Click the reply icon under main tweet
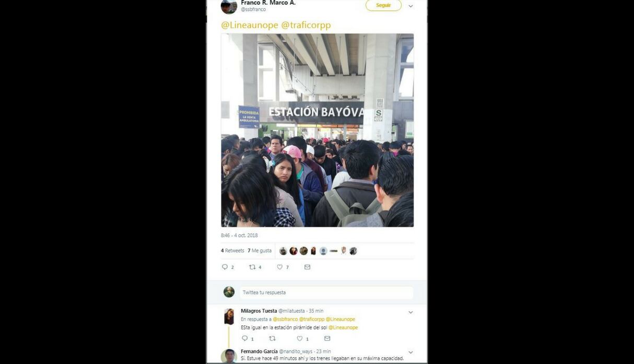The height and width of the screenshot is (364, 634). point(225,267)
